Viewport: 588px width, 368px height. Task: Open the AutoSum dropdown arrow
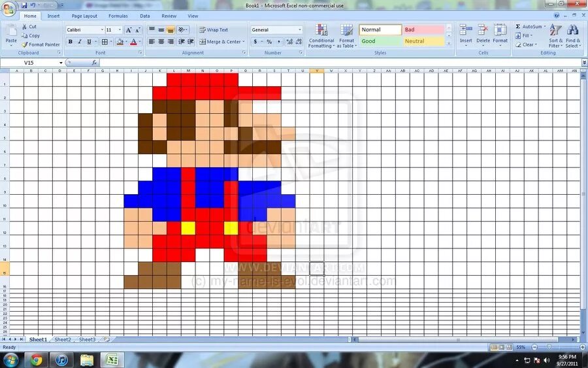coord(545,27)
